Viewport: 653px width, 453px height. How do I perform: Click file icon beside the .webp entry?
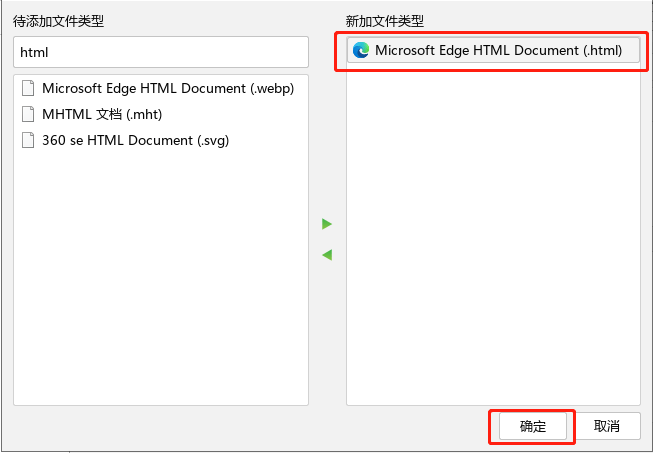[x=28, y=88]
